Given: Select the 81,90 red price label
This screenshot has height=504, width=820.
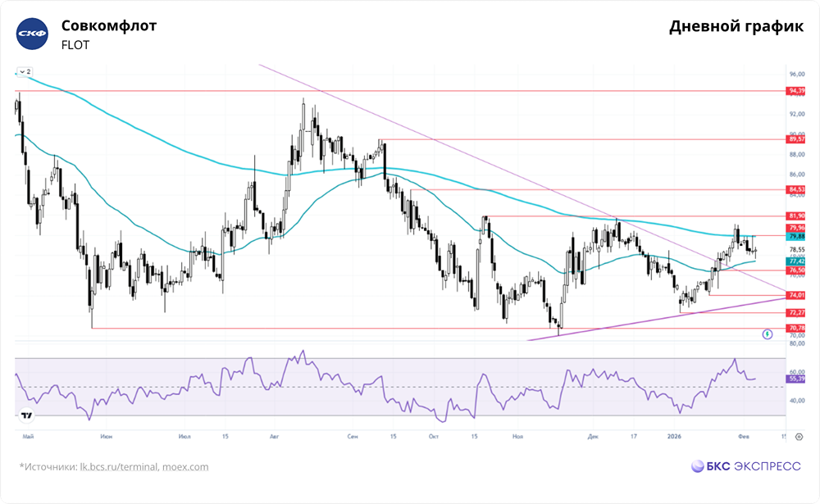Looking at the screenshot, I should [796, 216].
